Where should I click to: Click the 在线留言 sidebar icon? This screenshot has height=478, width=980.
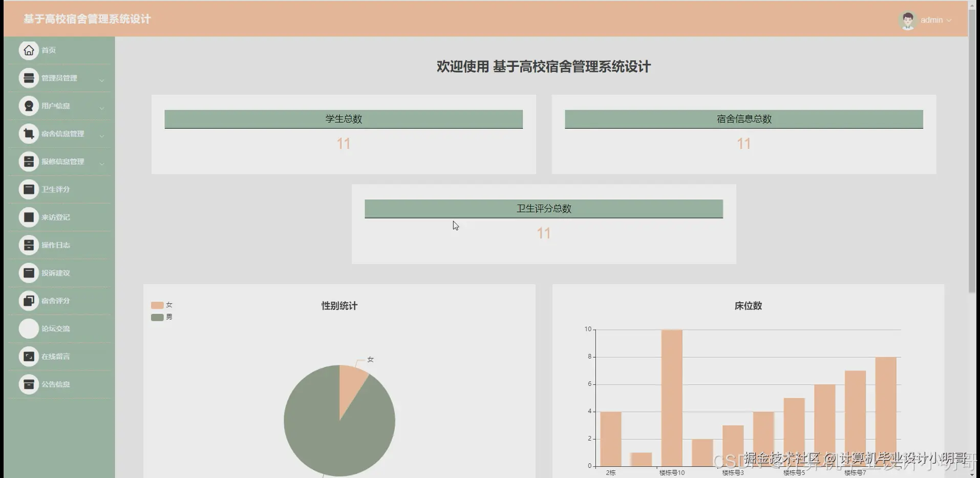[29, 356]
